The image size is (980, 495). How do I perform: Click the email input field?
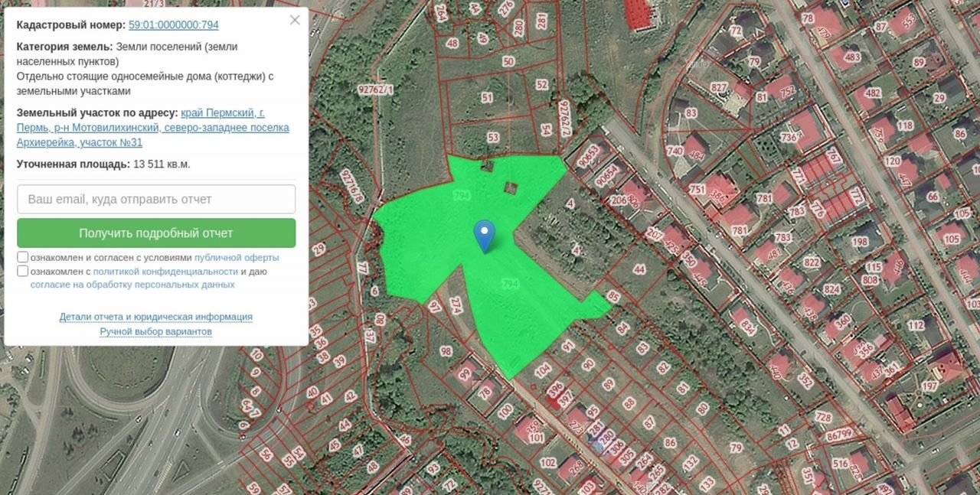(x=156, y=199)
